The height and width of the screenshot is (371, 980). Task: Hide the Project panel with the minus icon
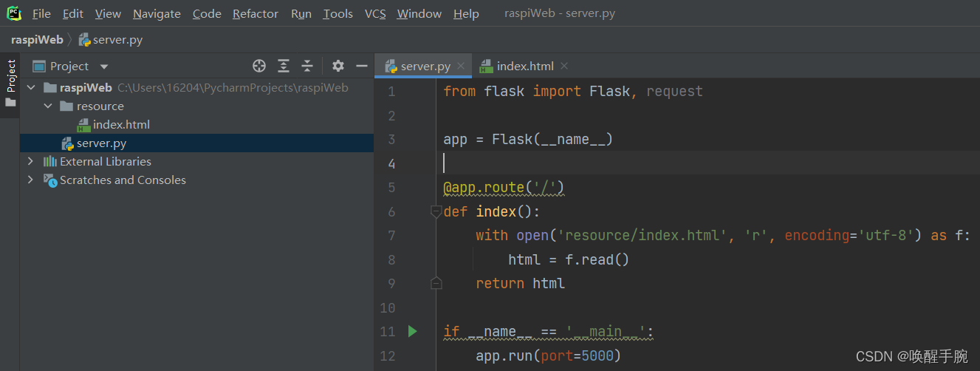point(362,66)
